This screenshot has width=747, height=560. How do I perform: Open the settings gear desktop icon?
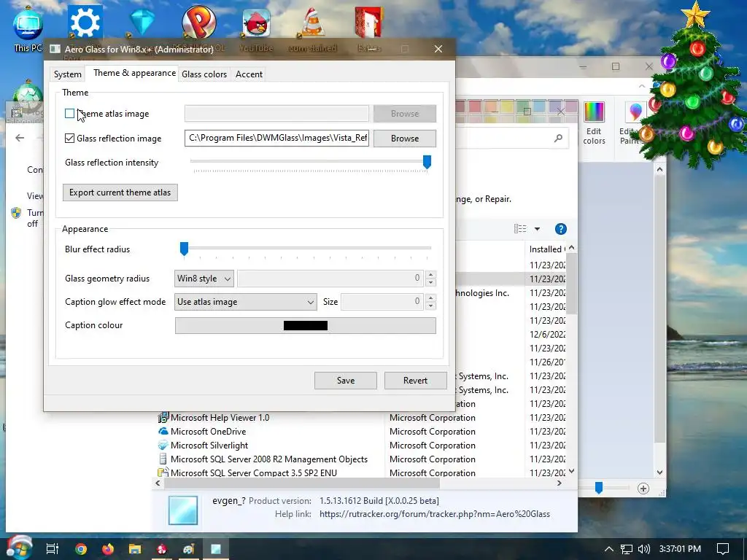[85, 21]
